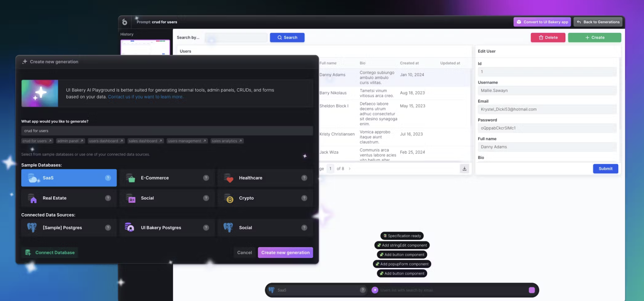644x301 pixels.
Task: Click help icon on connected Social source
Action: pyautogui.click(x=304, y=228)
